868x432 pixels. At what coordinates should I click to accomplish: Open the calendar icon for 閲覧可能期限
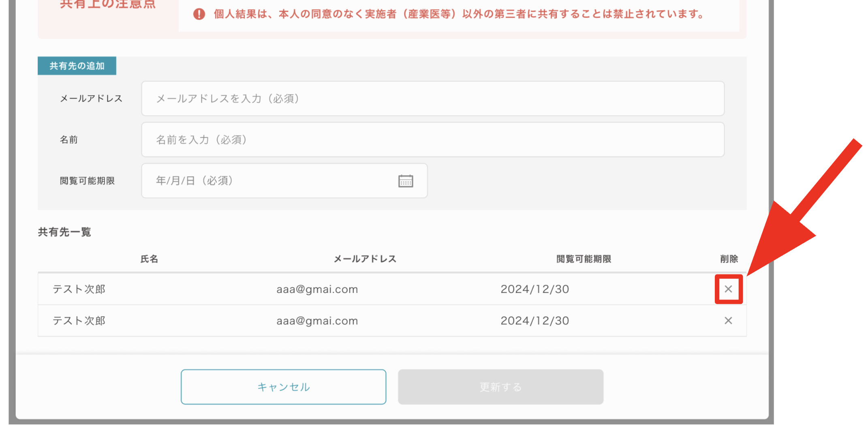click(x=406, y=181)
